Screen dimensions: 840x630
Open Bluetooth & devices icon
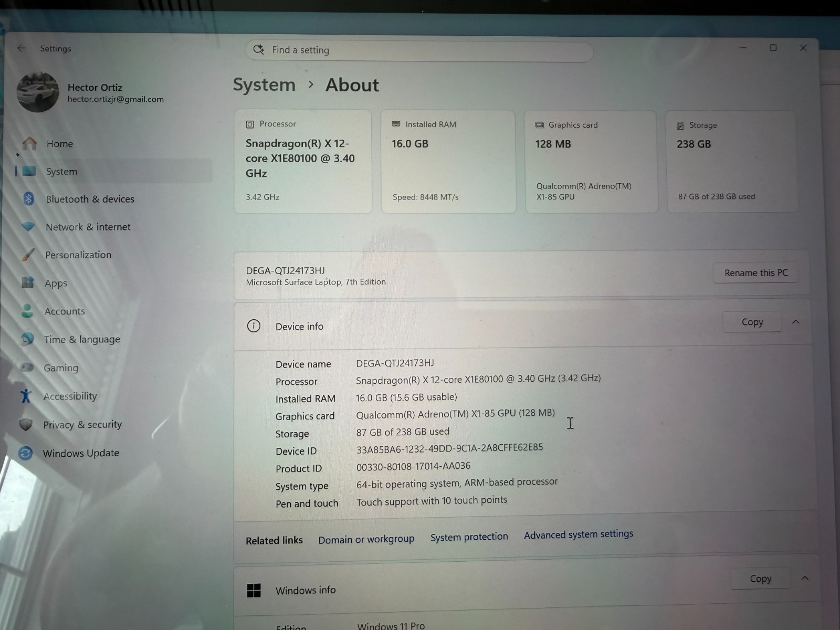(29, 199)
